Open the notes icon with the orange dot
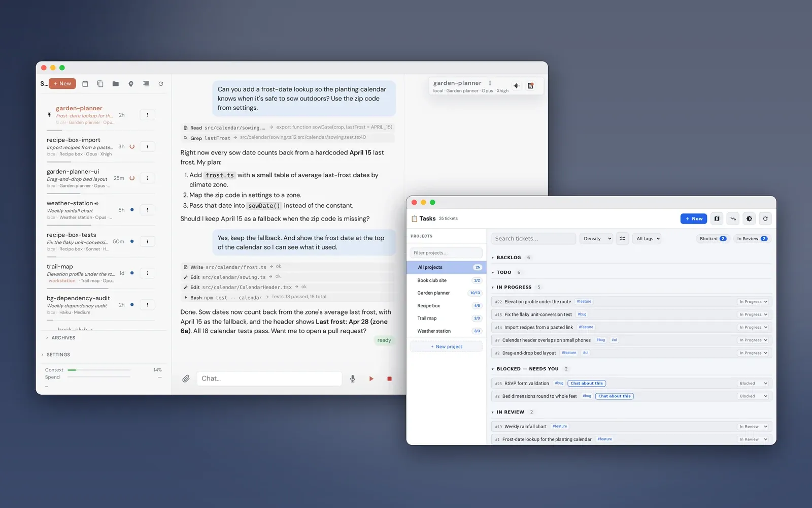 (x=530, y=86)
